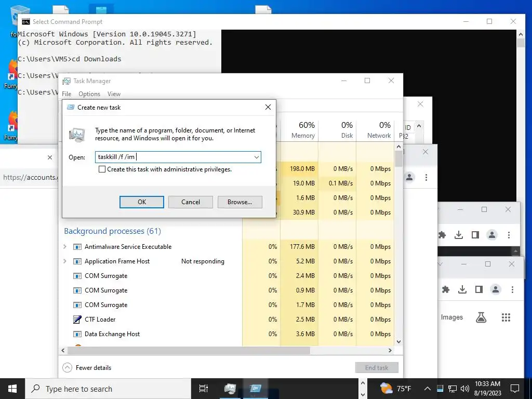Open the Windows Start menu
The image size is (532, 399).
(12, 389)
